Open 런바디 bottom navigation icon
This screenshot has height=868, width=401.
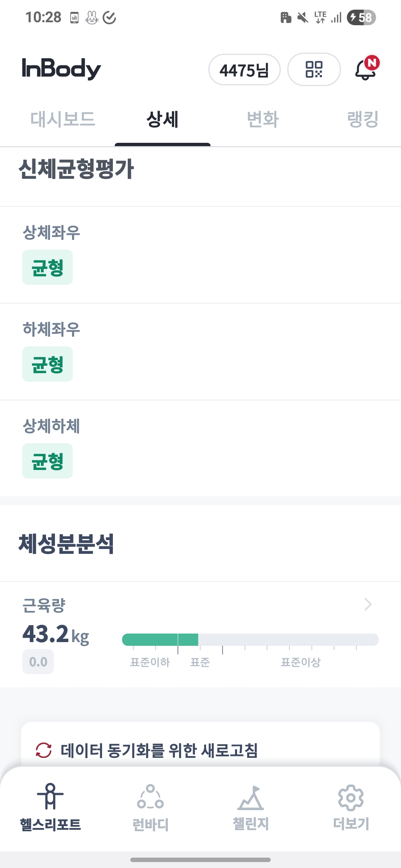[150, 797]
